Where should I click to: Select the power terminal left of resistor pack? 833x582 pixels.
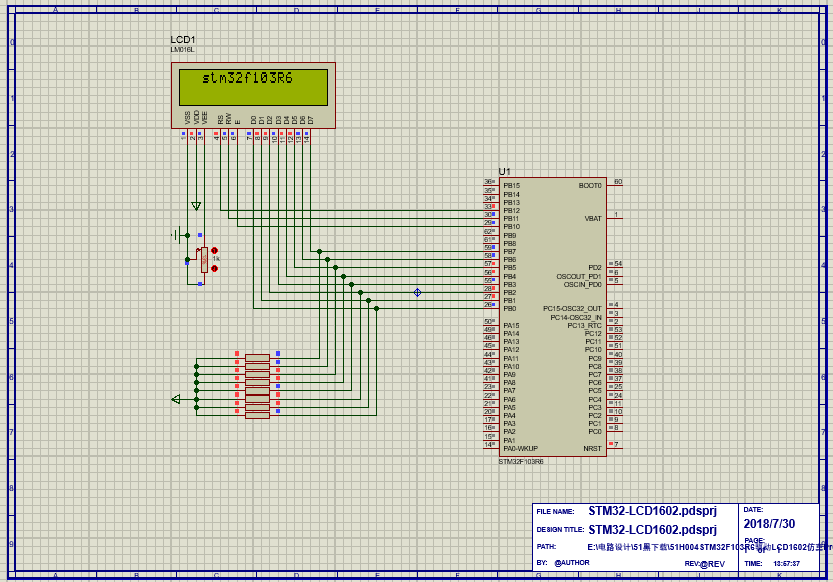[x=176, y=399]
